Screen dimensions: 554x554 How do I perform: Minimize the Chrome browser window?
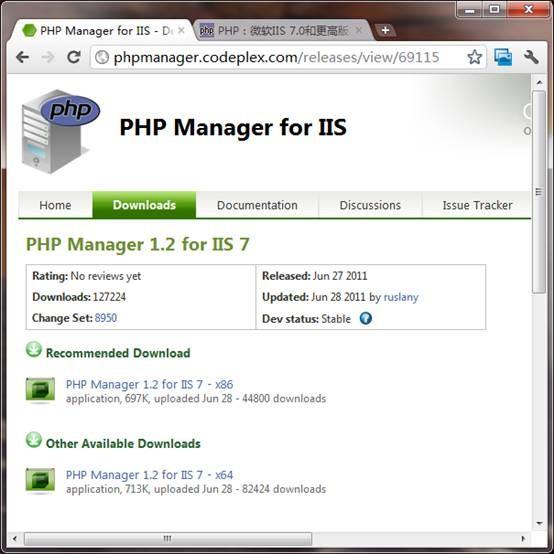point(470,10)
